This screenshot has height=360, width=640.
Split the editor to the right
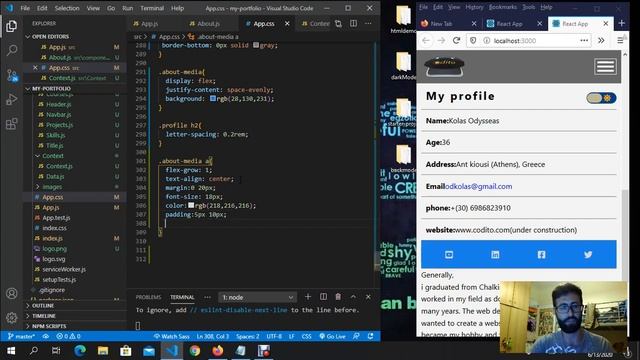[x=353, y=24]
